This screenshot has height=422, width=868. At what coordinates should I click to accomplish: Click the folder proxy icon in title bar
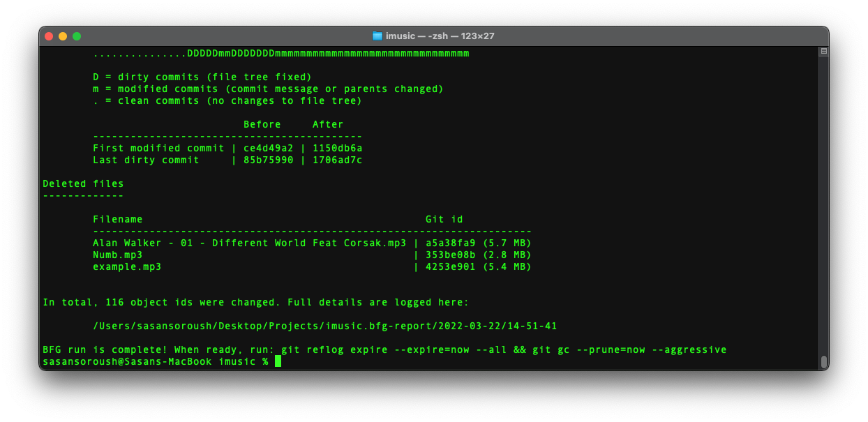[377, 36]
